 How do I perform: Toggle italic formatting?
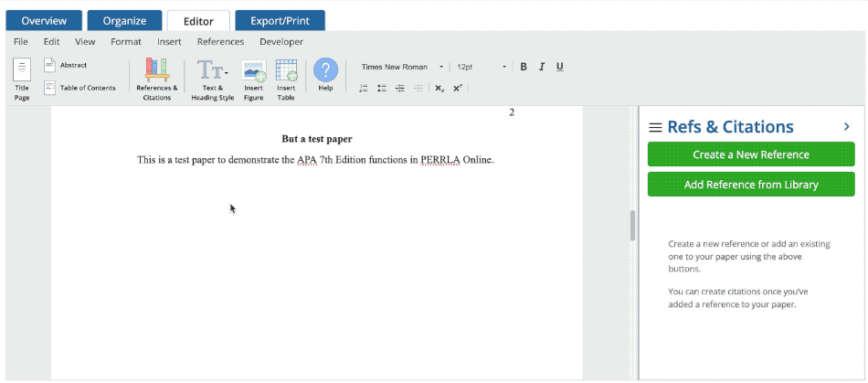[x=542, y=67]
